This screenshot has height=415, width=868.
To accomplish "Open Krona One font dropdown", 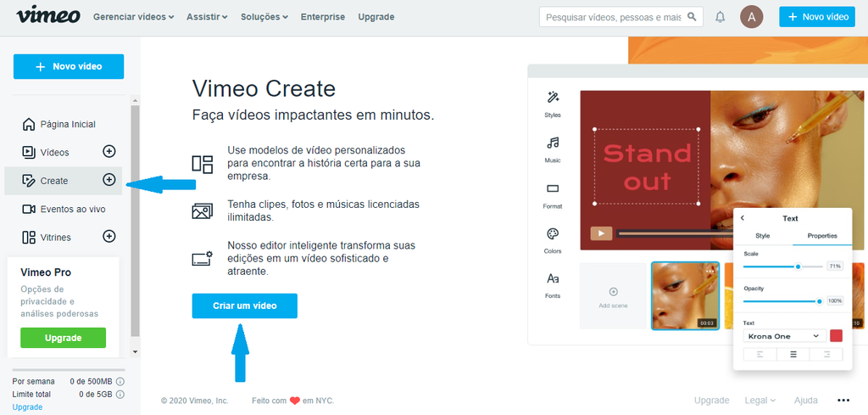I will [x=784, y=336].
